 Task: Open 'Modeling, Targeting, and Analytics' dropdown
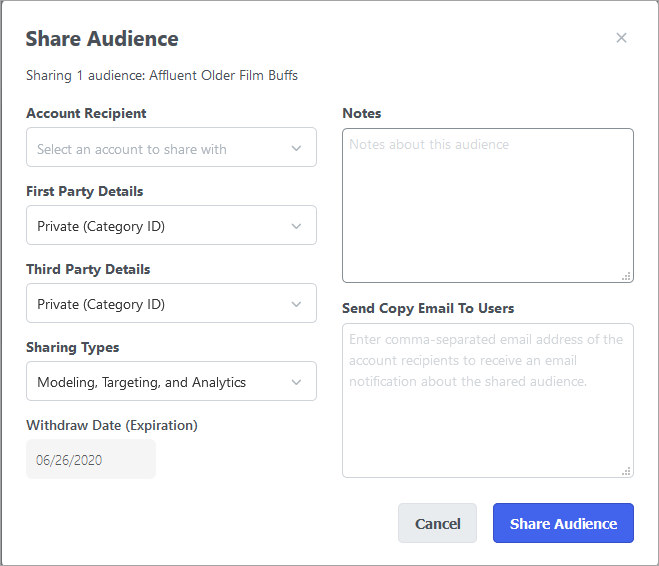pos(160,382)
